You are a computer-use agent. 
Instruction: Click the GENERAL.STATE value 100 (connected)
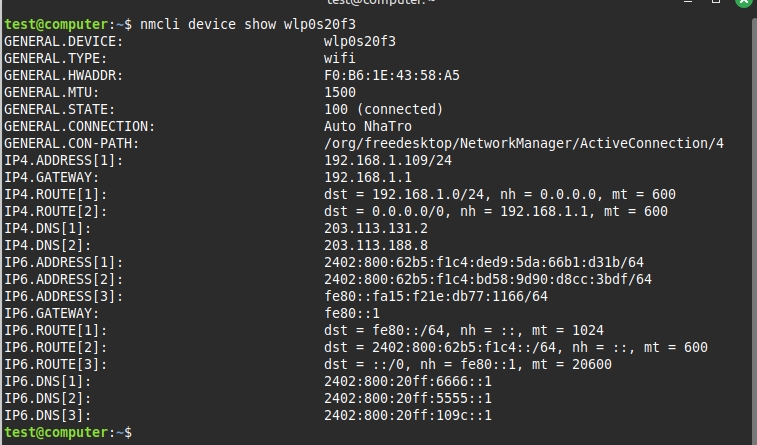coord(384,109)
